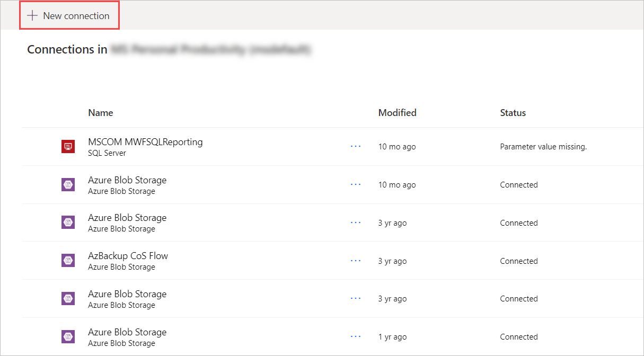Open ellipsis menu of Azure Blob Storage row directly below AzBackup CoS Flow

pos(356,298)
